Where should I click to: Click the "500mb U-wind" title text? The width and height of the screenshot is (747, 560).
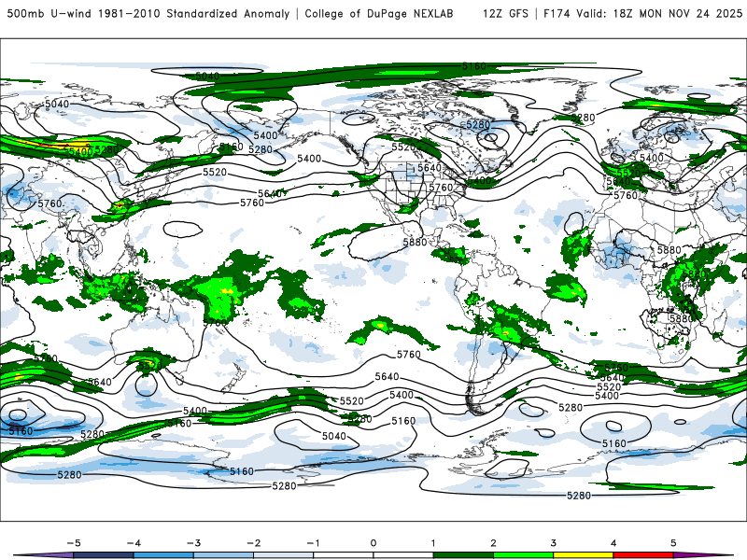49,13
